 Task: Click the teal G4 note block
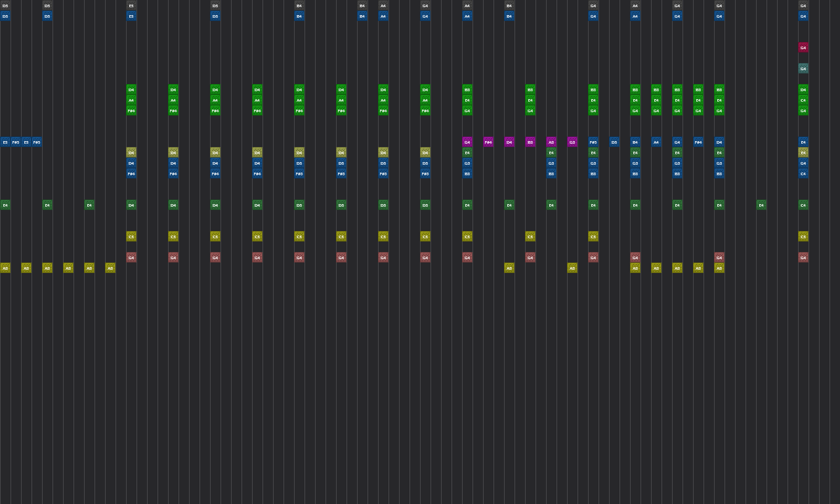[x=803, y=68]
